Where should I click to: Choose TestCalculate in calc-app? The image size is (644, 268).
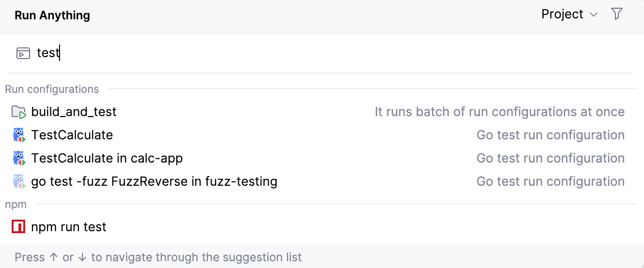(107, 158)
